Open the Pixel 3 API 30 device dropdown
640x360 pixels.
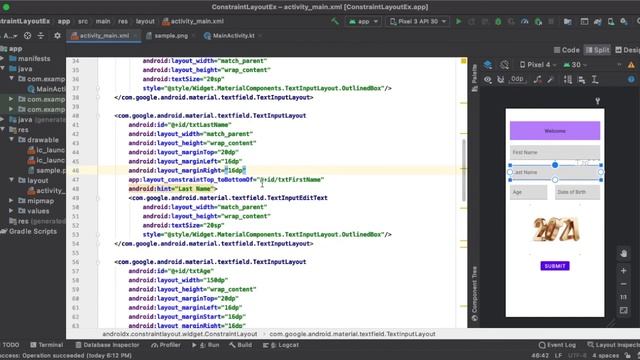(417, 21)
